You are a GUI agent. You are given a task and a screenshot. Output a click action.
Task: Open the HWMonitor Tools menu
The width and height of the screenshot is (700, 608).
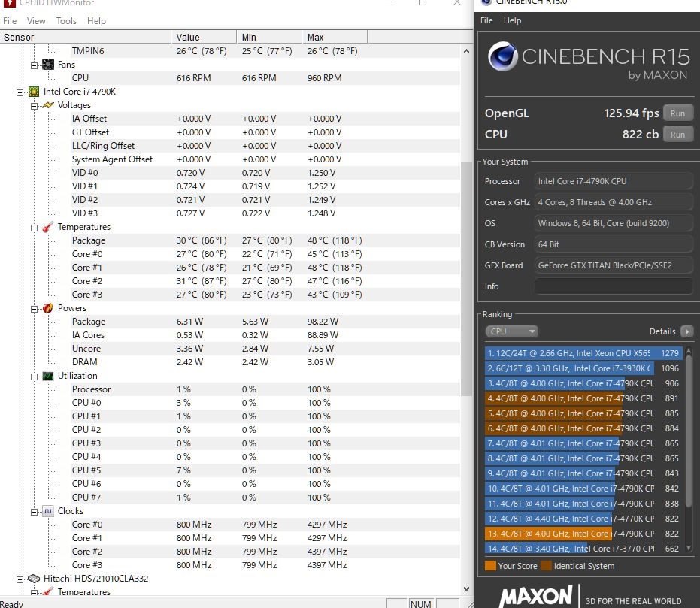point(66,21)
